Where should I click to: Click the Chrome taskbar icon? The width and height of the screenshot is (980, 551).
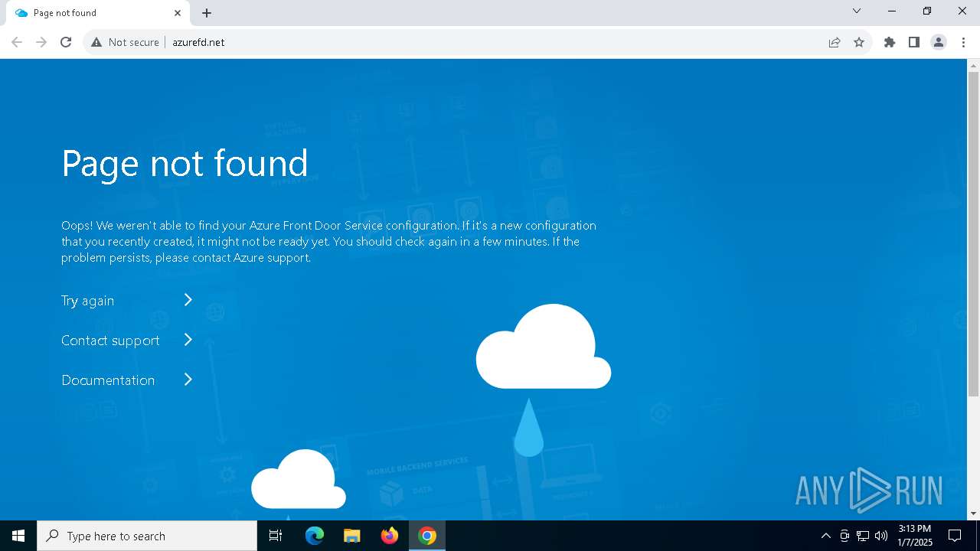(x=427, y=536)
